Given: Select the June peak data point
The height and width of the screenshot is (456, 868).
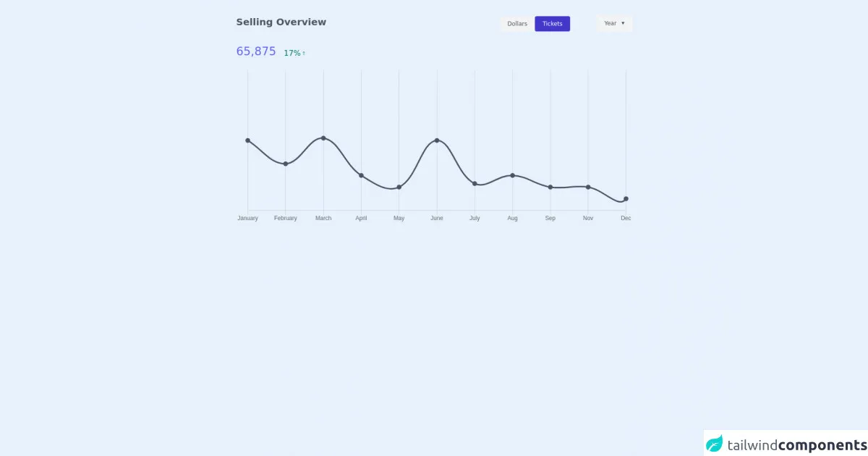Looking at the screenshot, I should 437,140.
